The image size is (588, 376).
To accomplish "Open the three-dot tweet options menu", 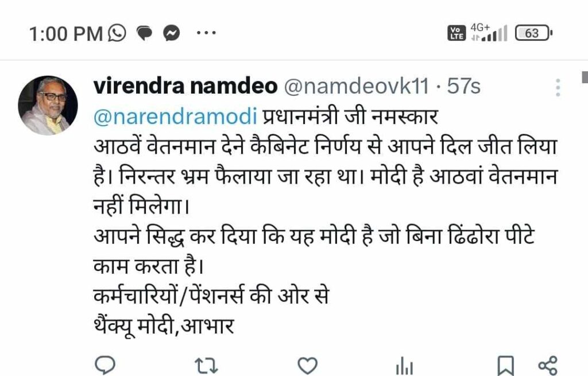I will point(558,88).
